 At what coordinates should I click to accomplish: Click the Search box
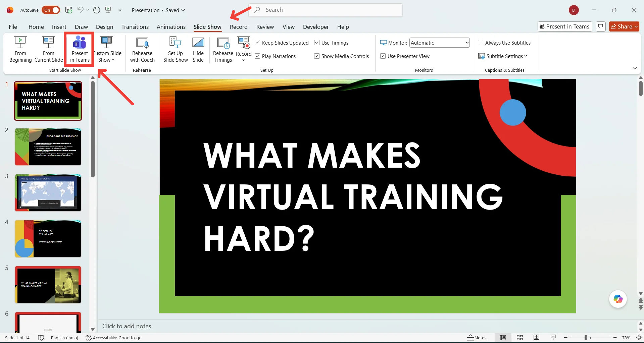coord(326,10)
